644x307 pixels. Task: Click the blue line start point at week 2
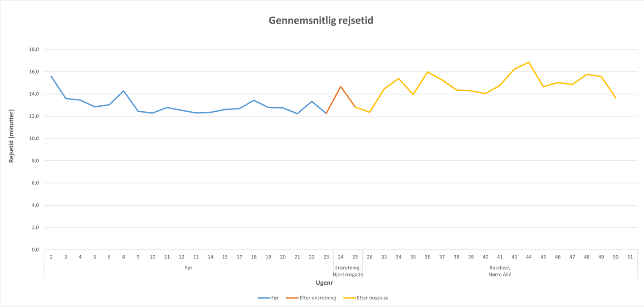coord(51,76)
